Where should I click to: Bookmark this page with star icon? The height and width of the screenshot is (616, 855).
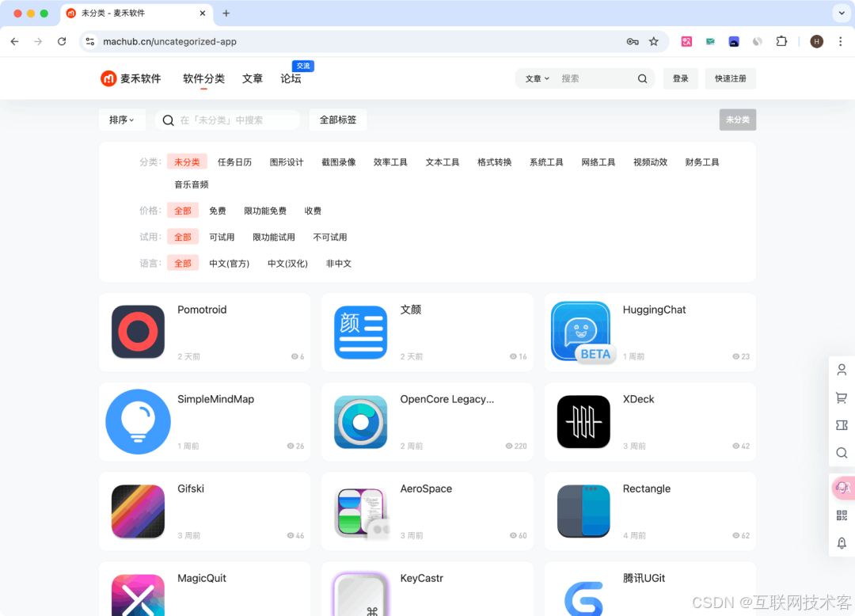coord(653,41)
